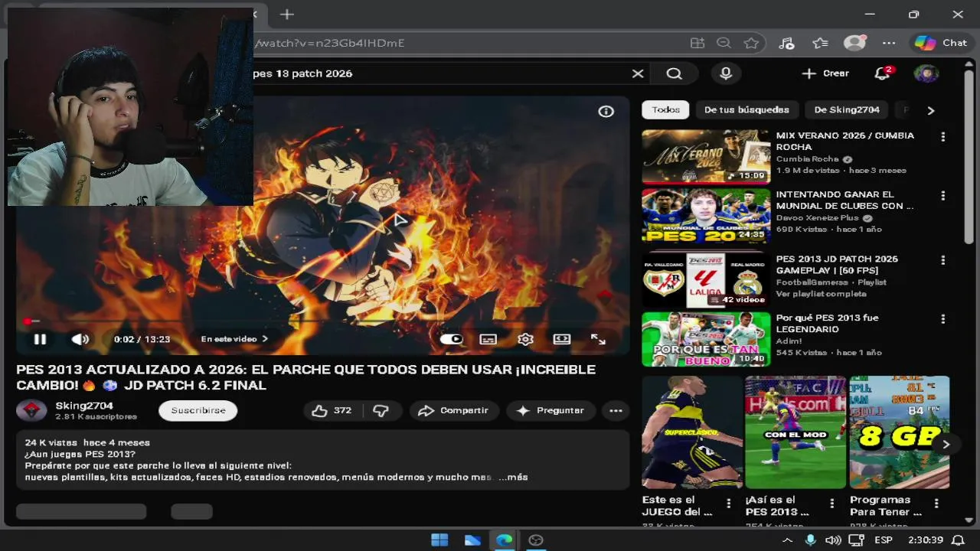Click the taskbar microphone tray icon
Image resolution: width=980 pixels, height=551 pixels.
(x=810, y=540)
